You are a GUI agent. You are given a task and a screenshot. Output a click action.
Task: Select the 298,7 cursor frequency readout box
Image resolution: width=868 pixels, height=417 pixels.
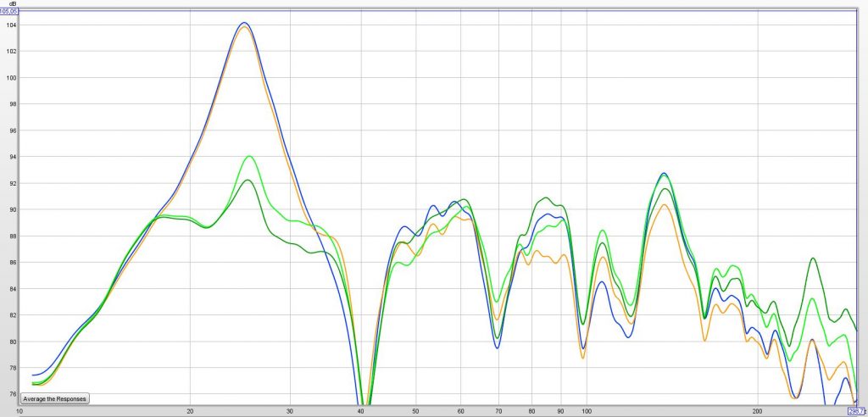(858, 412)
